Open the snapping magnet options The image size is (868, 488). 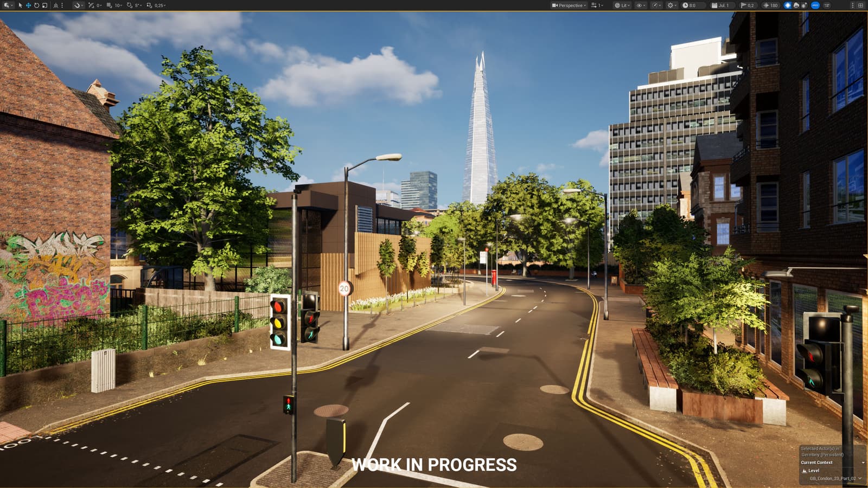pos(79,5)
